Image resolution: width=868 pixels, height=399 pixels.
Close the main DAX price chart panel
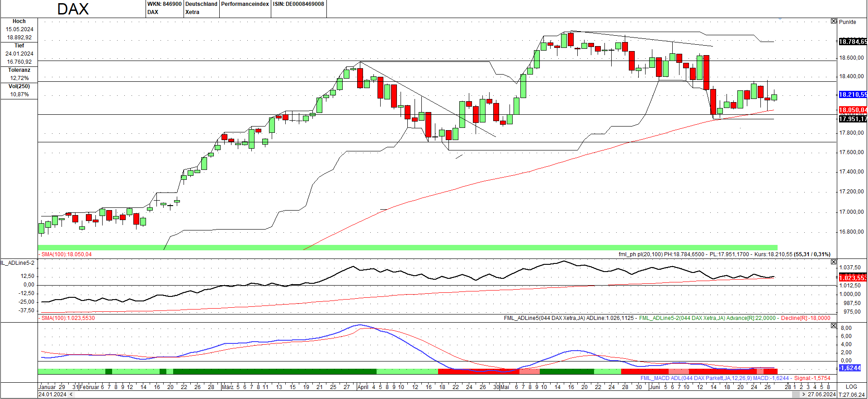(834, 21)
